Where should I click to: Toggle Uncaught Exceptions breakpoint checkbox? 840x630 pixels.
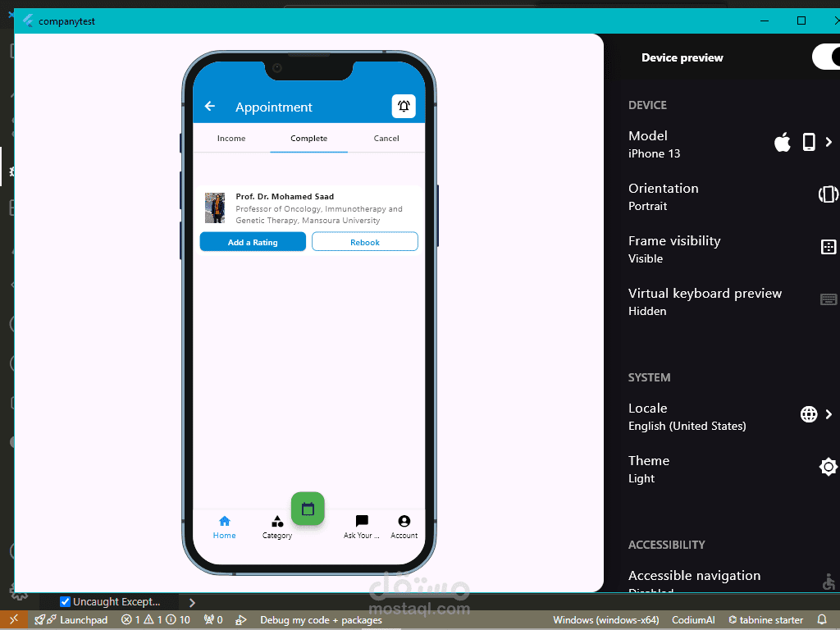point(65,601)
